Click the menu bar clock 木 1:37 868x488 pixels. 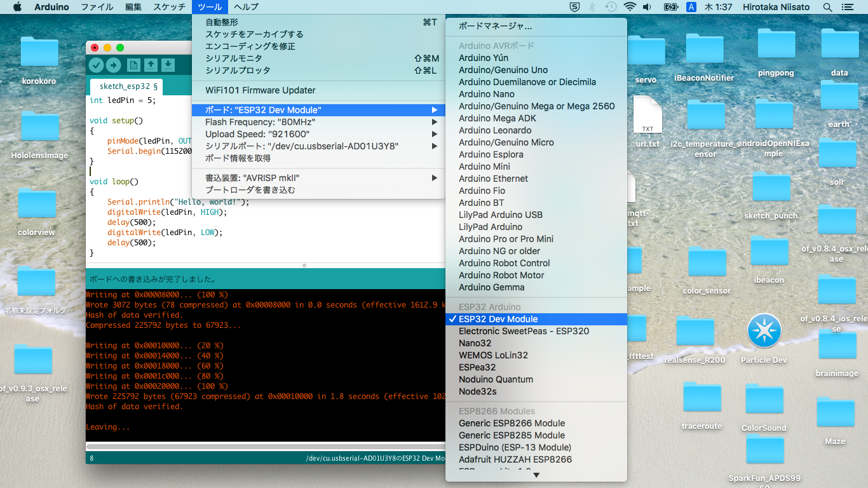719,7
